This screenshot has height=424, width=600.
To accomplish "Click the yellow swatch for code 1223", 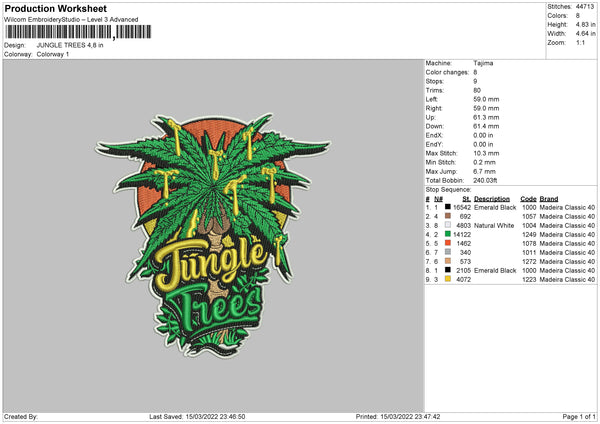I will click(447, 279).
